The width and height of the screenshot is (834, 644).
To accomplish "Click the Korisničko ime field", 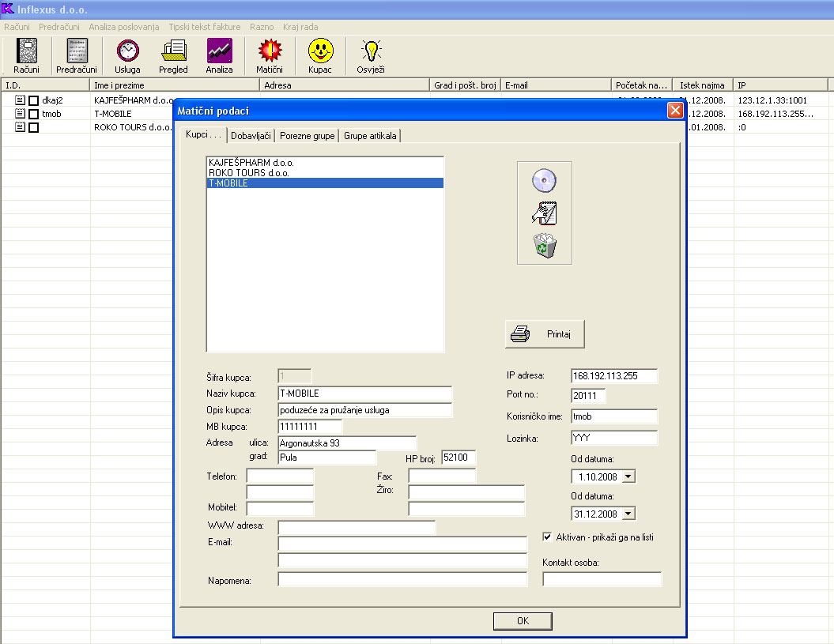I will 614,416.
